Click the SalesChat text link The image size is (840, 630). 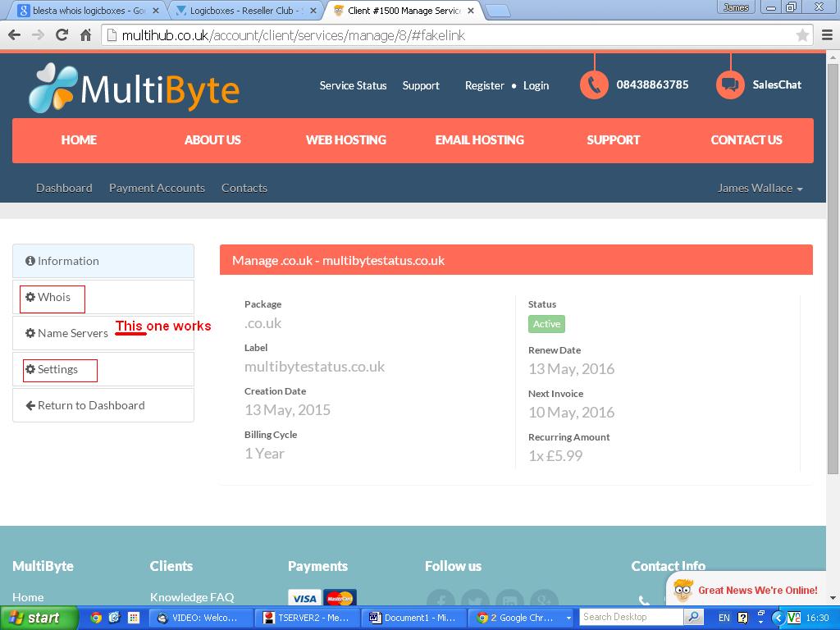777,84
